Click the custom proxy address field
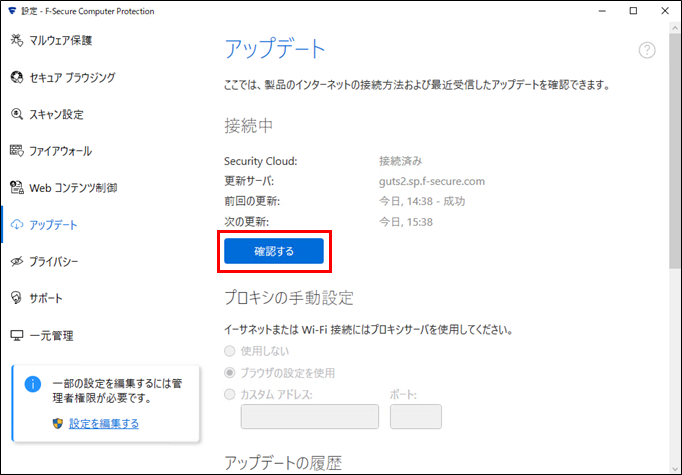The width and height of the screenshot is (682, 475). pyautogui.click(x=310, y=416)
